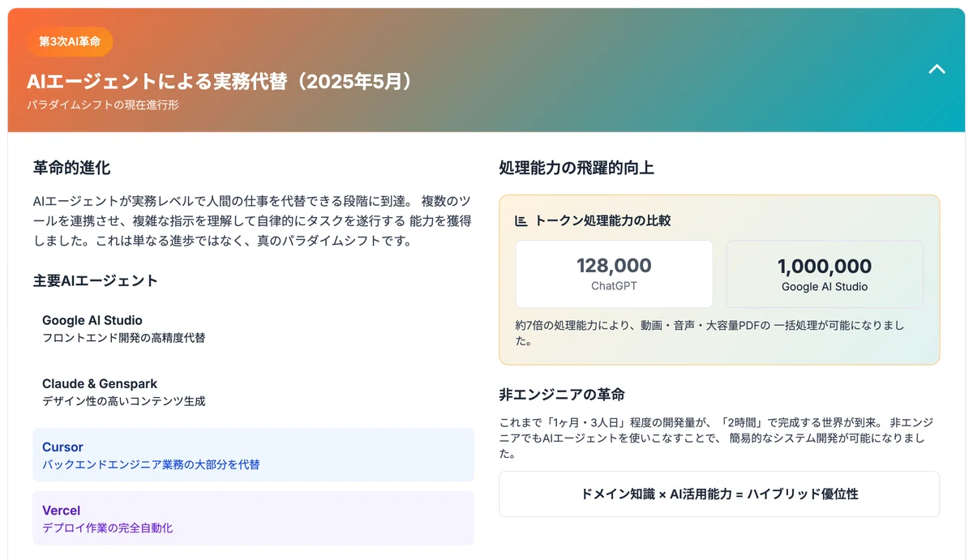Open the Vercel agent card
Image resolution: width=973 pixels, height=560 pixels.
click(253, 518)
